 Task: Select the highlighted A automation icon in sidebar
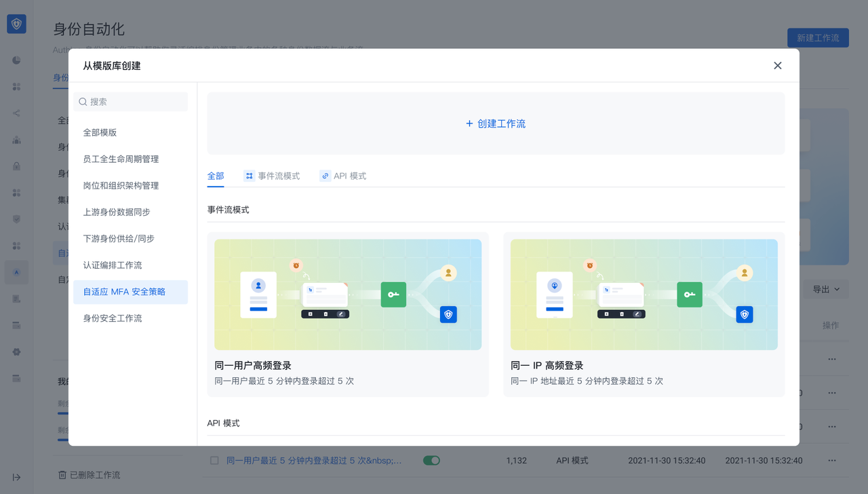[x=16, y=271]
